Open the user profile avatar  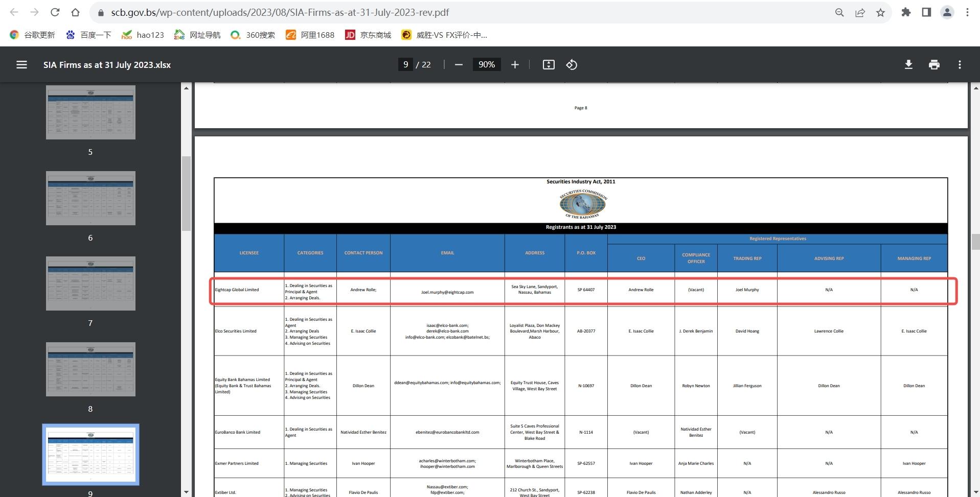coord(947,12)
